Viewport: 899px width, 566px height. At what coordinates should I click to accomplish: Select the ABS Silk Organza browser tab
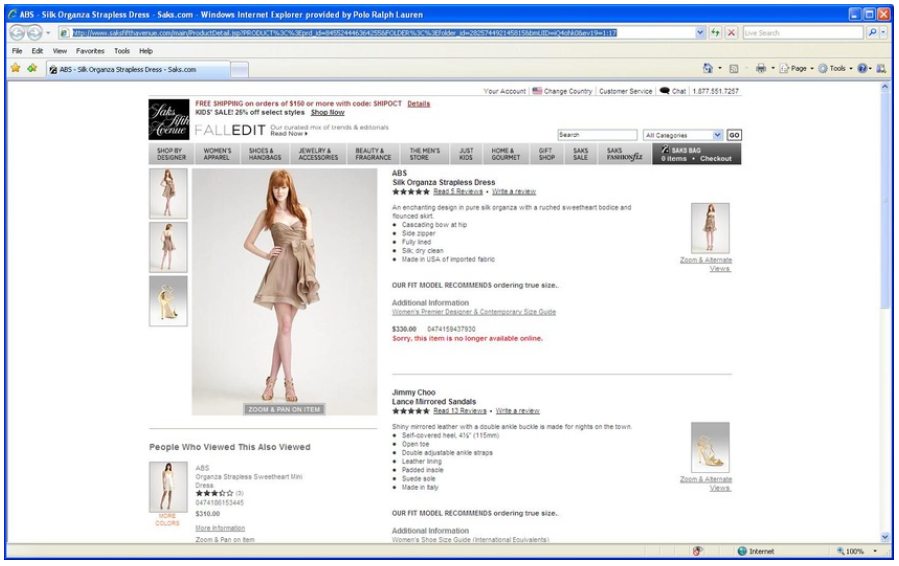coord(138,69)
